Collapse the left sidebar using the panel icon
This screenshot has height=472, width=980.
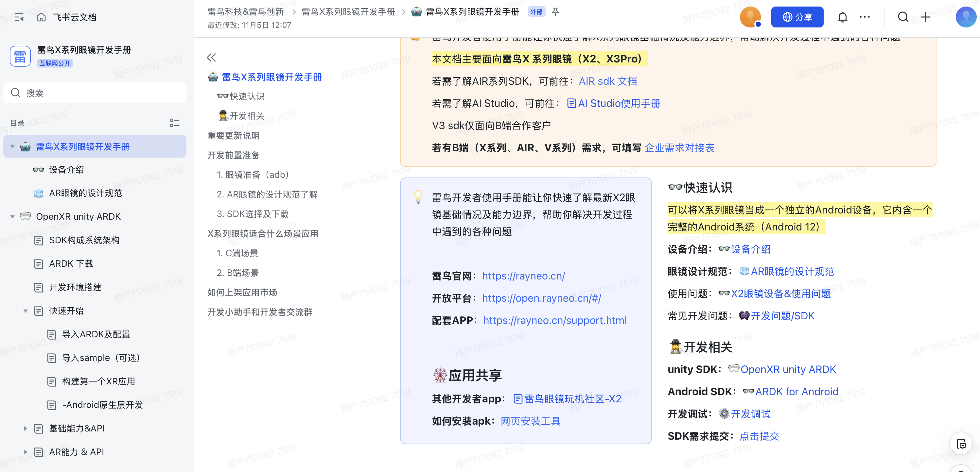[x=19, y=17]
